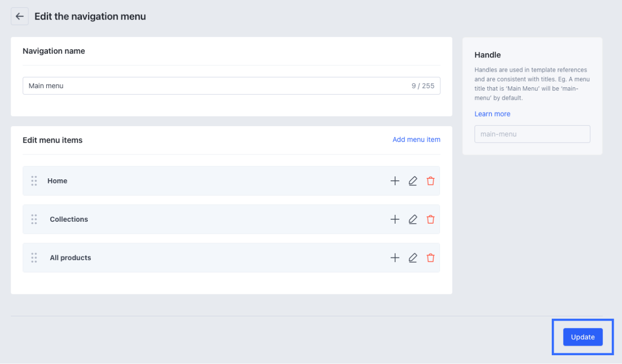
Task: Edit the All products menu item
Action: coord(413,258)
